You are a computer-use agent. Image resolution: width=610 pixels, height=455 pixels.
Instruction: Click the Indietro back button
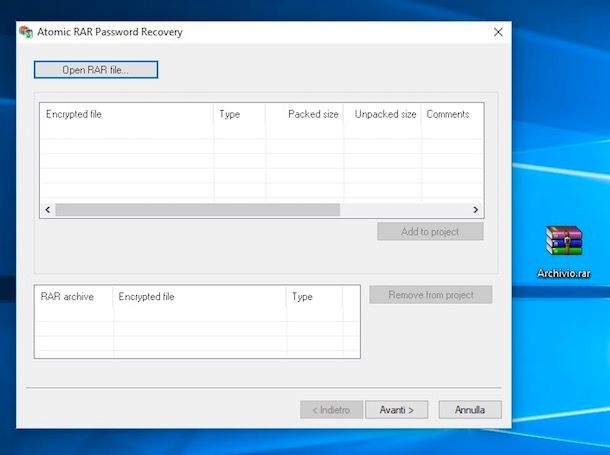pos(331,410)
